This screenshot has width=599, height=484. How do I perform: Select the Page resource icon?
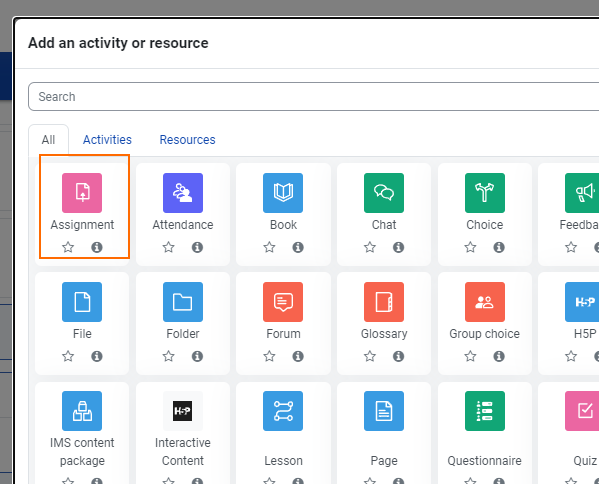pos(384,411)
